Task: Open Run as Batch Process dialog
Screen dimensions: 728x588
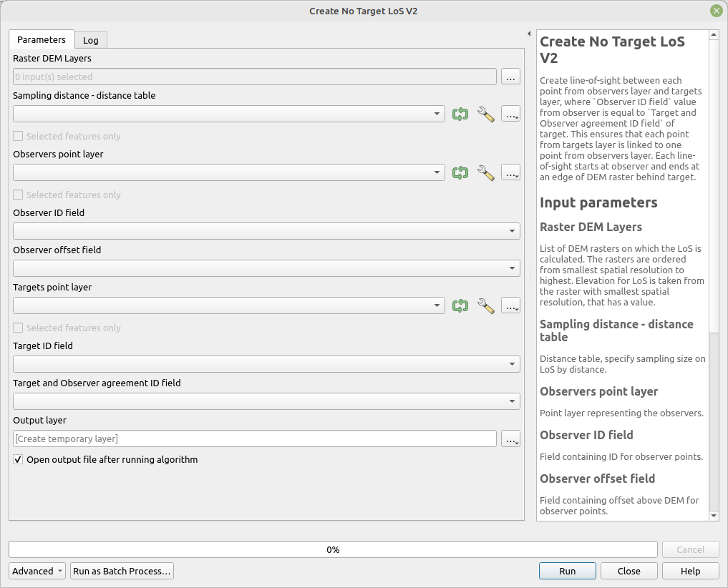Action: pyautogui.click(x=122, y=571)
